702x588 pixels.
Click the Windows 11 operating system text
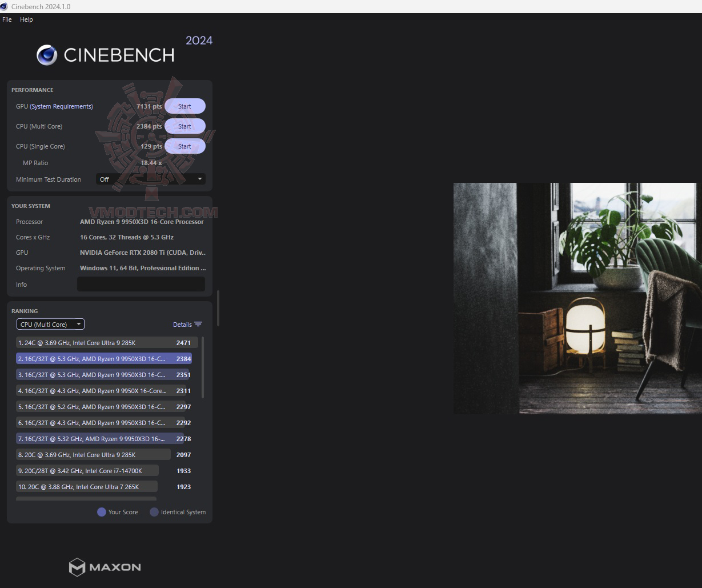point(143,268)
